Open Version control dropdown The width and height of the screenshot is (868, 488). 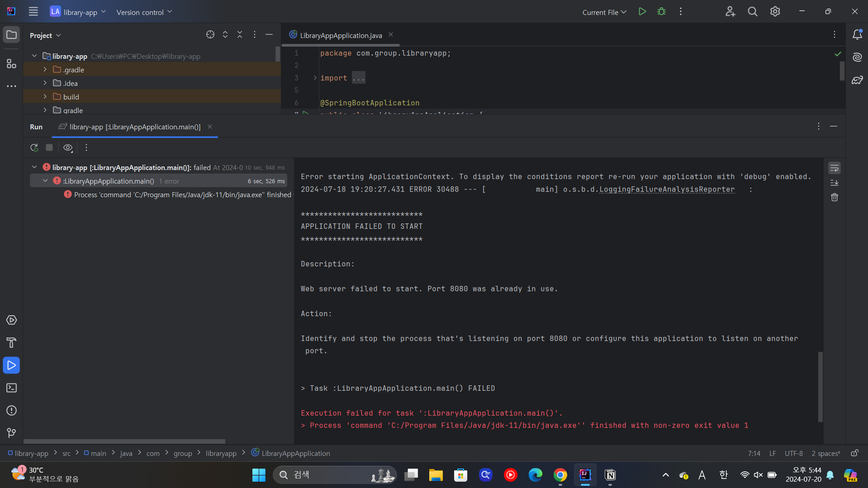(144, 12)
